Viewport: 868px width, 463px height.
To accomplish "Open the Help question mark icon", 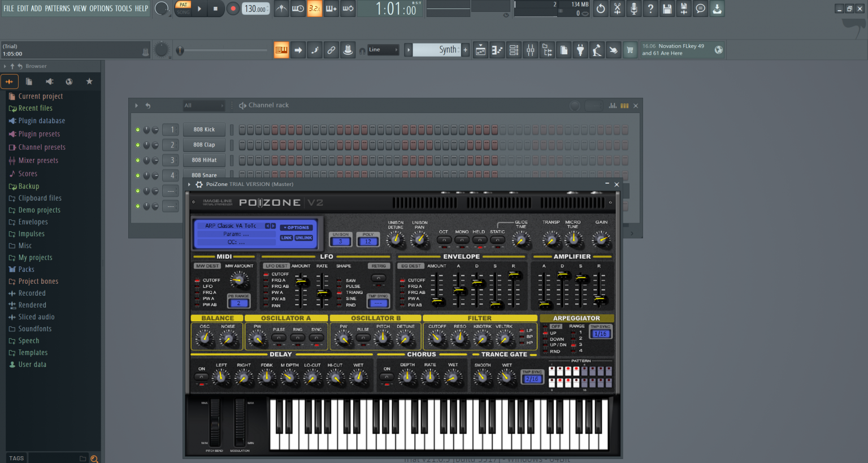I will pos(650,8).
